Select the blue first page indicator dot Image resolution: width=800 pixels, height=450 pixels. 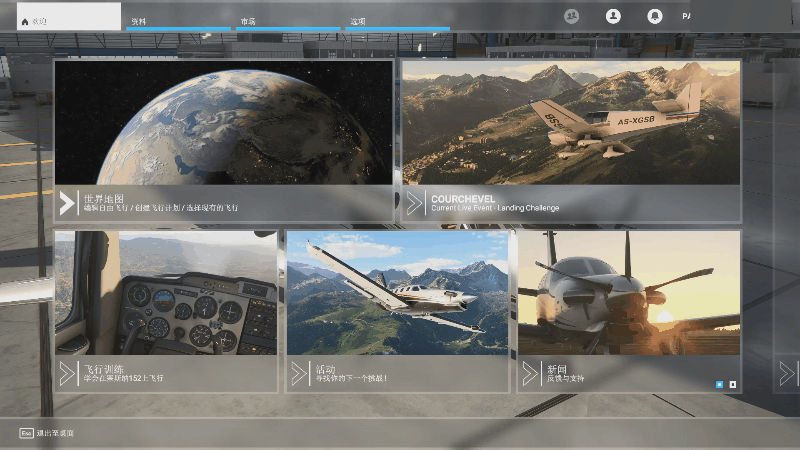[719, 384]
